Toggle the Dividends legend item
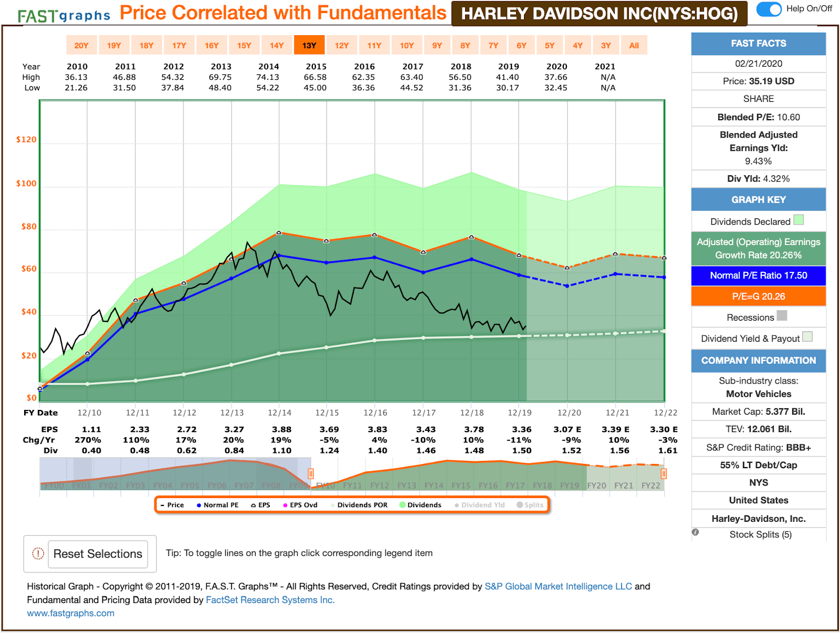Image resolution: width=840 pixels, height=633 pixels. [x=423, y=505]
